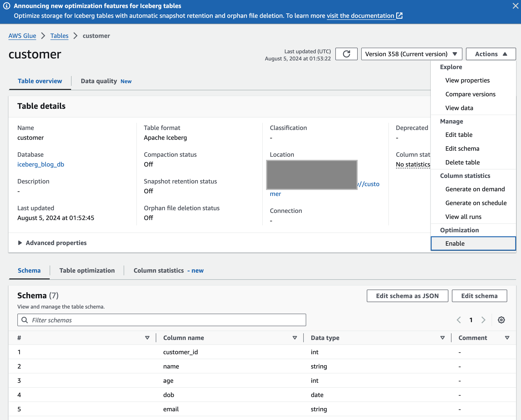Screen dimensions: 521x420
Task: Click the refresh table icon button
Action: [x=346, y=54]
